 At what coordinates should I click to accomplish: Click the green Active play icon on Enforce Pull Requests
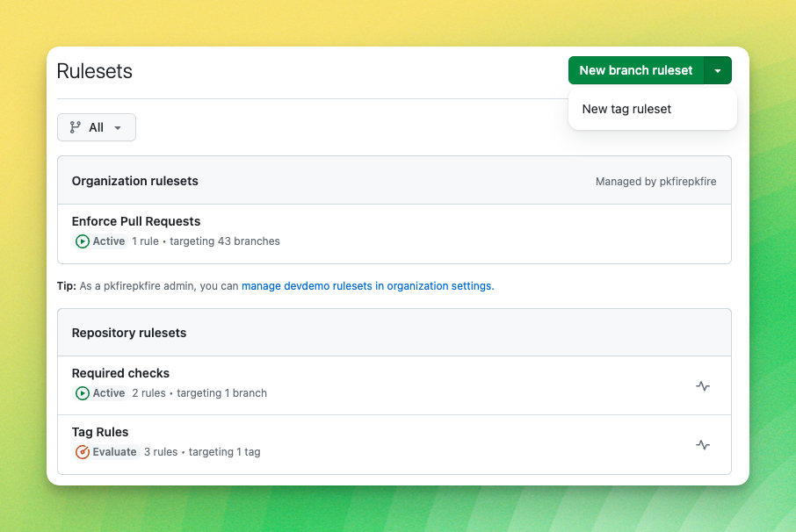81,241
